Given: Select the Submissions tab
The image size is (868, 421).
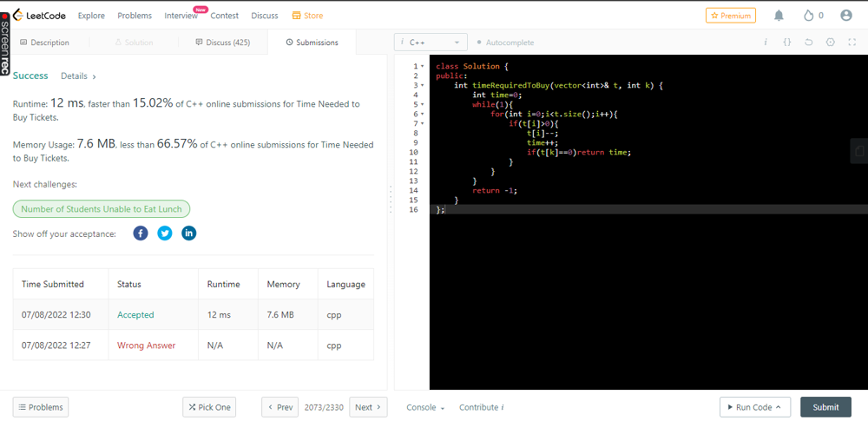Looking at the screenshot, I should point(312,42).
